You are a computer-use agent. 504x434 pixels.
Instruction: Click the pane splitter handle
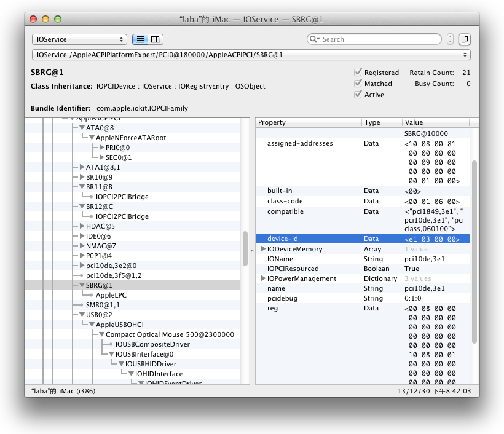(252, 251)
